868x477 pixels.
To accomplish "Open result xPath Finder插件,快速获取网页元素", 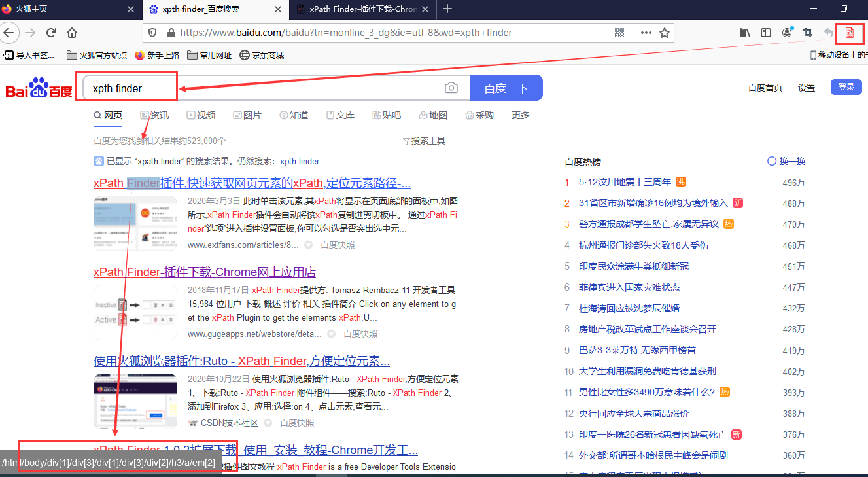I will tap(252, 183).
